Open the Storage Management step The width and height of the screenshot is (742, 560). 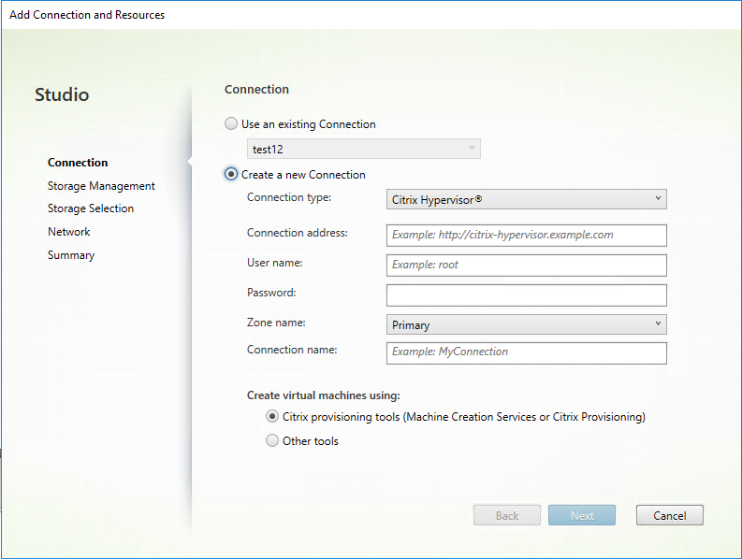coord(101,186)
